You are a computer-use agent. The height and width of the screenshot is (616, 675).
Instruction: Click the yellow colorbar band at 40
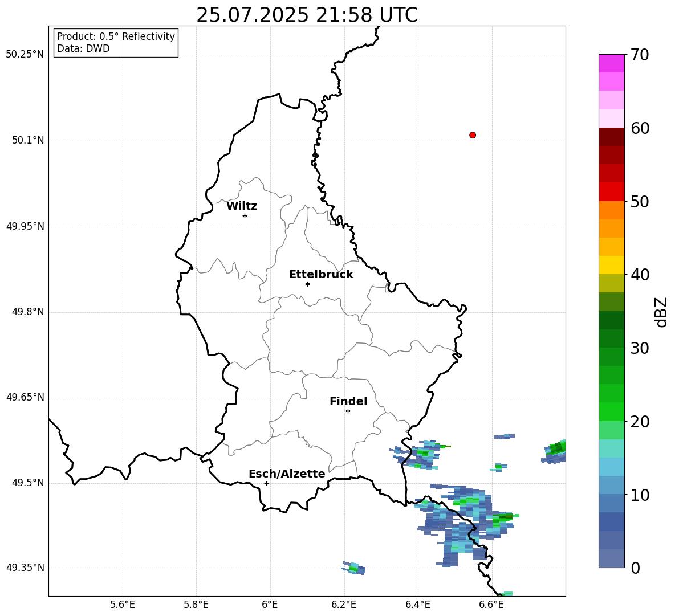point(611,265)
